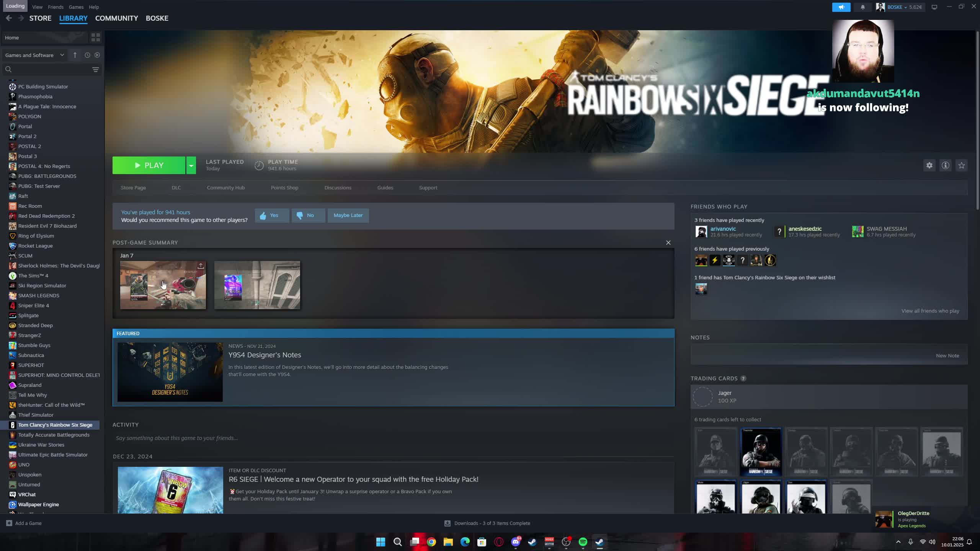Image resolution: width=980 pixels, height=551 pixels.
Task: Switch to the STORE tab
Action: pyautogui.click(x=40, y=18)
